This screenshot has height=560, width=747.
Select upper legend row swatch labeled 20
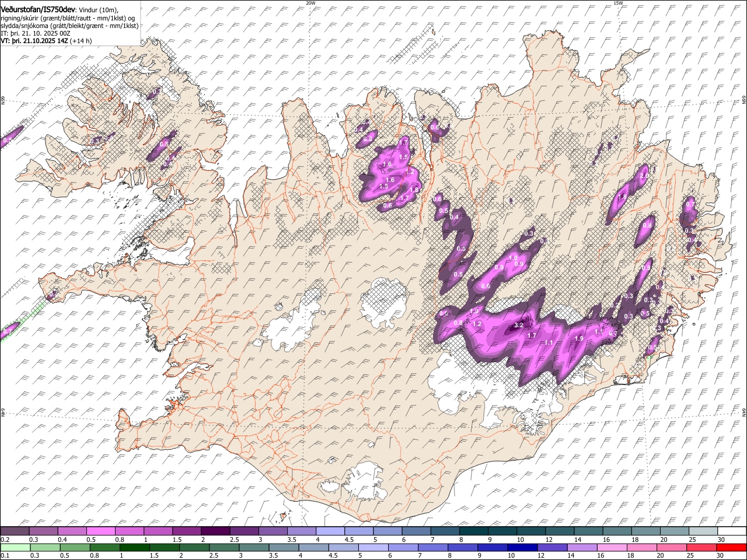tap(673, 531)
